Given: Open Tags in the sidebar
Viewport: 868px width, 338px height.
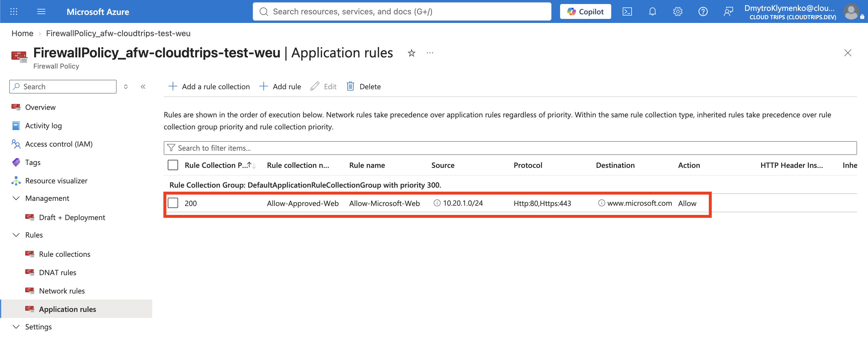Looking at the screenshot, I should click(33, 162).
